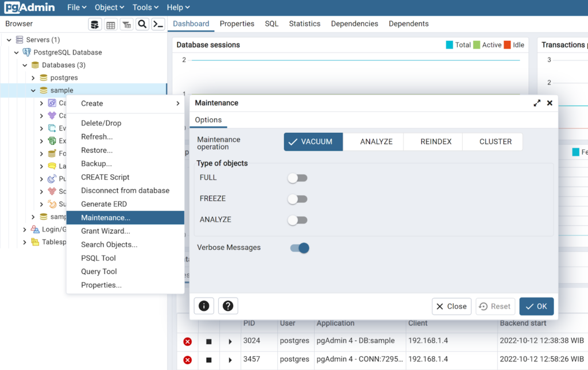This screenshot has width=588, height=370.
Task: Turn on the FREEZE toggle
Action: (297, 199)
